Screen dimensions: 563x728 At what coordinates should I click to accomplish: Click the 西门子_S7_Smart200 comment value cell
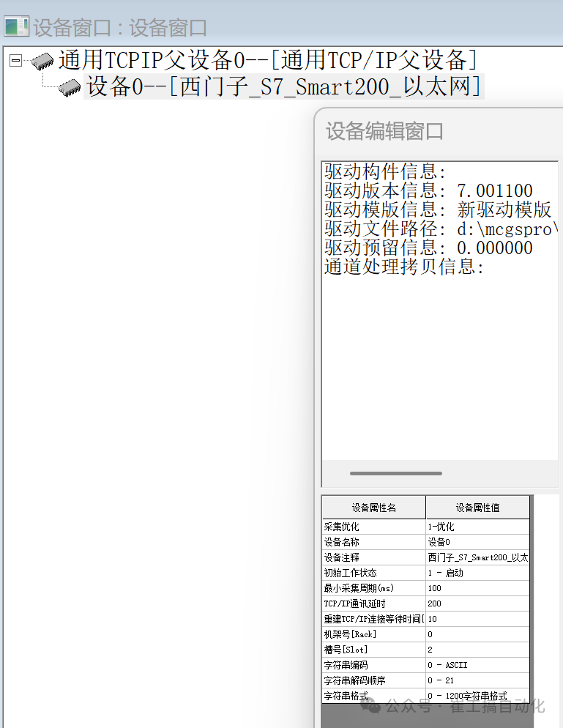(x=477, y=557)
